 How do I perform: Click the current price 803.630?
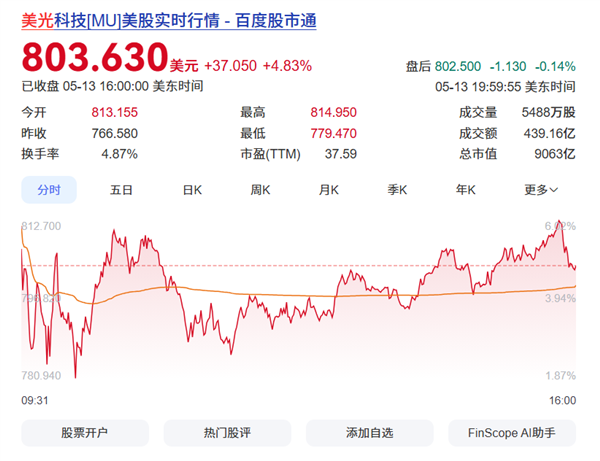(95, 57)
